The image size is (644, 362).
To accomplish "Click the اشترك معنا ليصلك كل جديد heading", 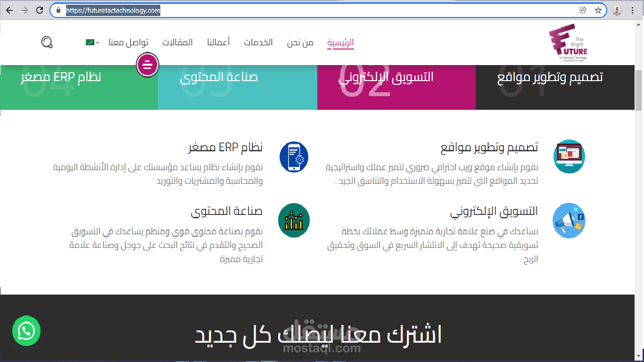I will pos(318,334).
